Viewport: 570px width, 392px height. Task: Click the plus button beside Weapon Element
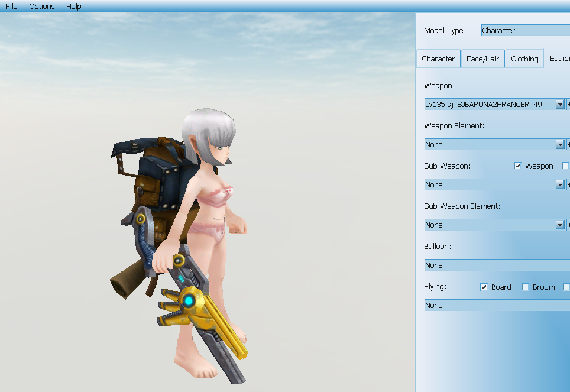coord(568,145)
